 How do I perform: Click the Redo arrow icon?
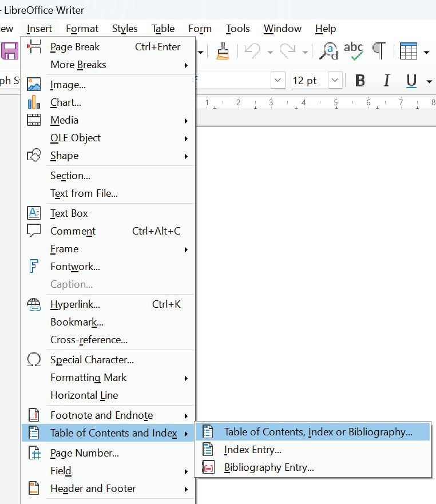pyautogui.click(x=288, y=51)
